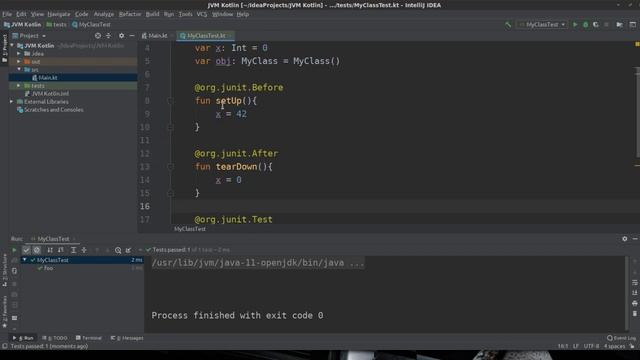This screenshot has width=640, height=360.
Task: Click LF line separator in status bar
Action: [x=576, y=346]
